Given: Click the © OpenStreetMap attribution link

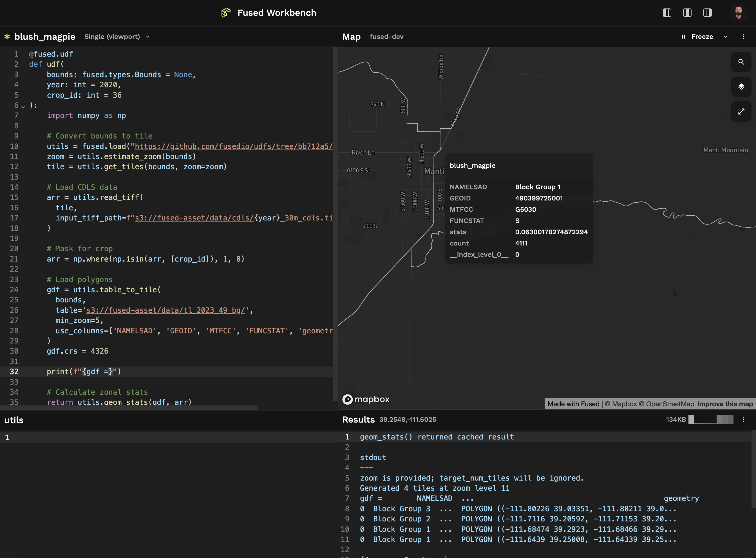Looking at the screenshot, I should point(666,404).
